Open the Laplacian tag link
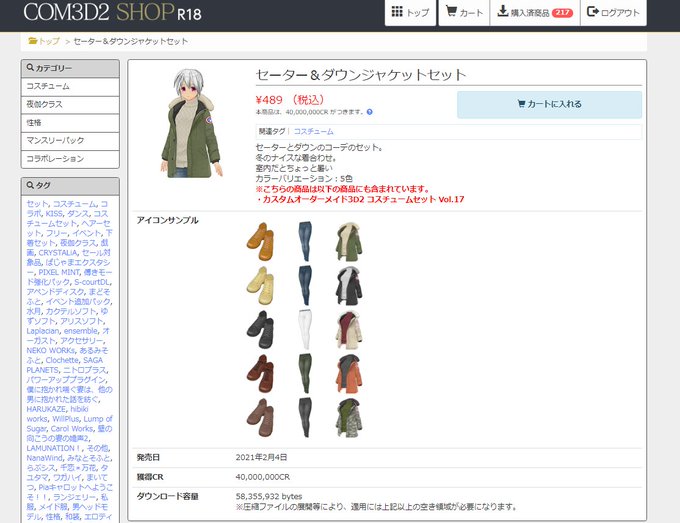 [x=42, y=331]
